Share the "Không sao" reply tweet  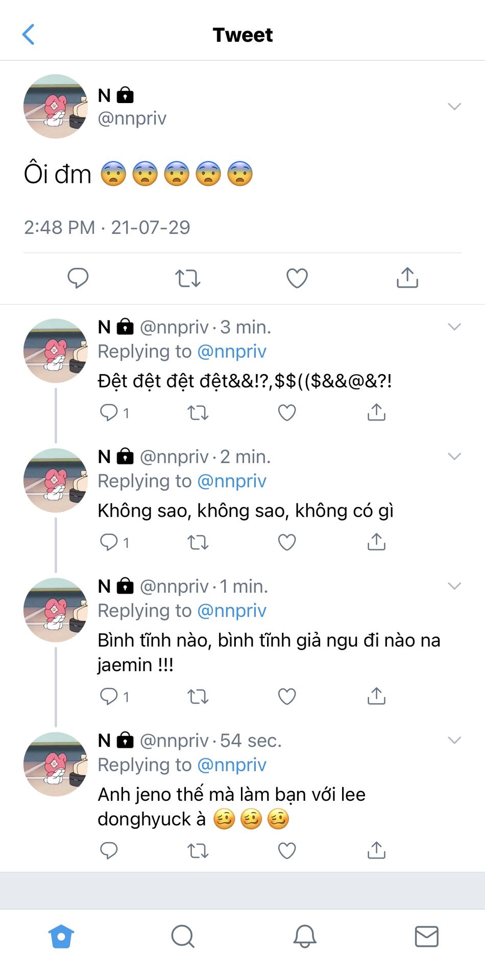coord(376,542)
